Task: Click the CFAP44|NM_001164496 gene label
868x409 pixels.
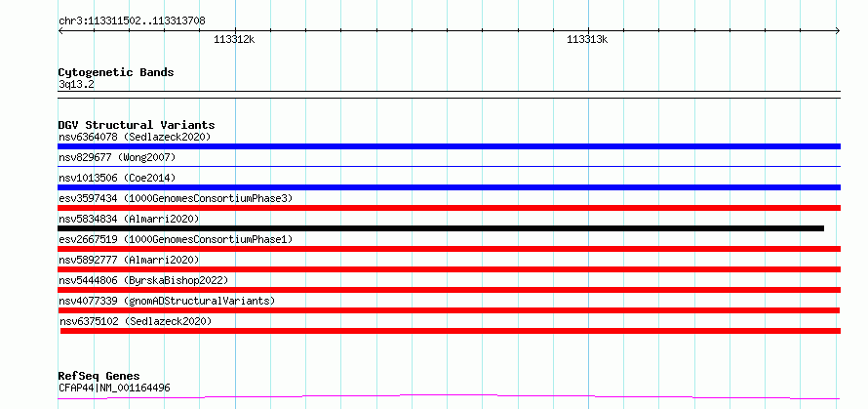Action: coord(114,388)
